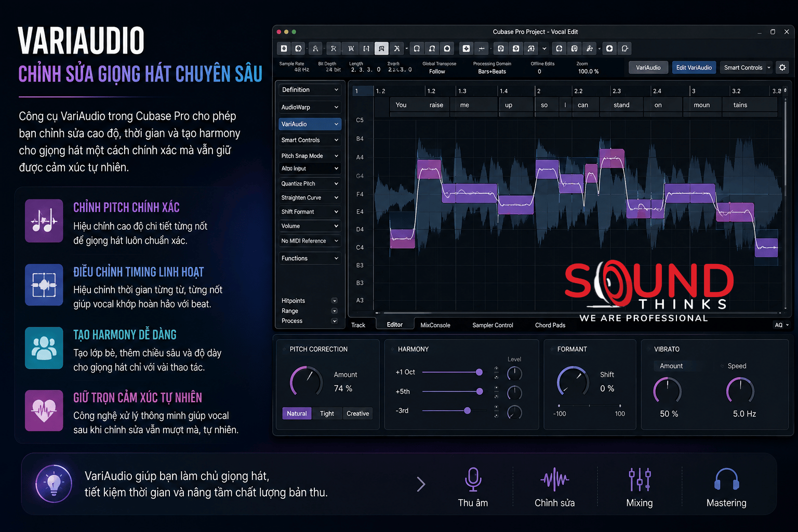Screen dimensions: 798x532
Task: Switch to the Editor tab
Action: pos(395,325)
